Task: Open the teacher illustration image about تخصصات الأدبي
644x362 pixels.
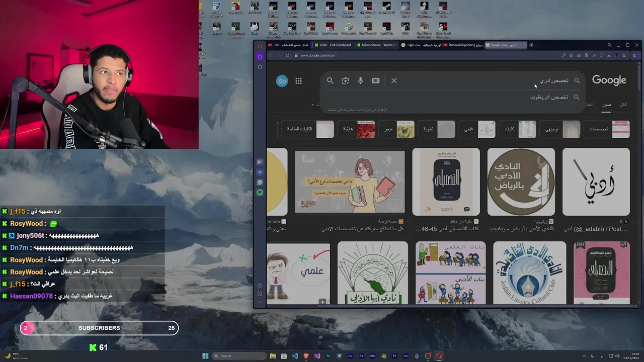Action: [350, 182]
